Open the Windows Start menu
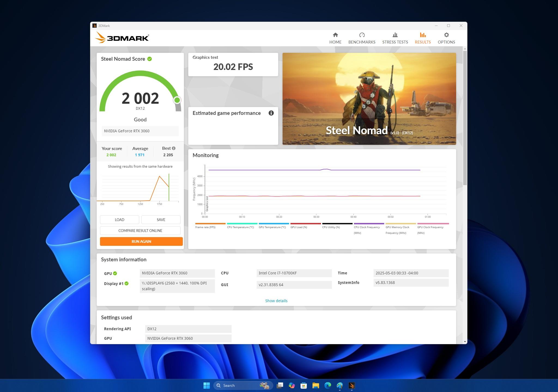 (207, 385)
